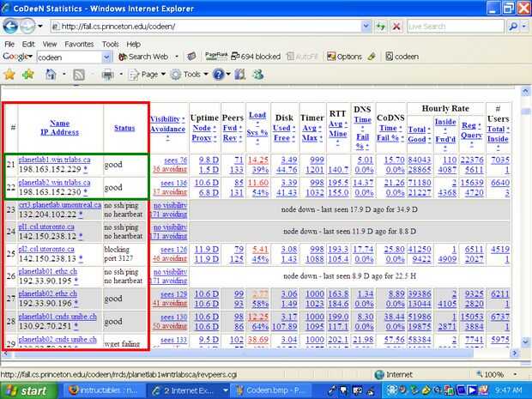Open the Tools menu
532x399 pixels.
111,44
